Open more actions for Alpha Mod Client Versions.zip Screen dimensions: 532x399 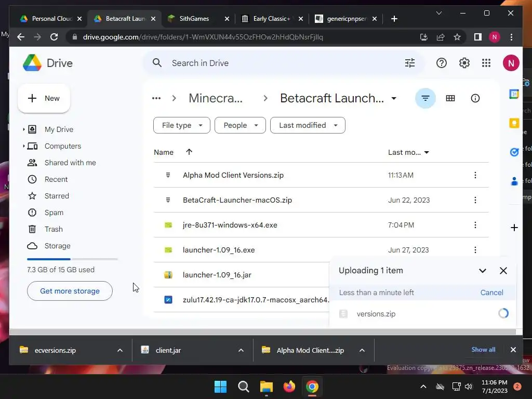click(475, 175)
